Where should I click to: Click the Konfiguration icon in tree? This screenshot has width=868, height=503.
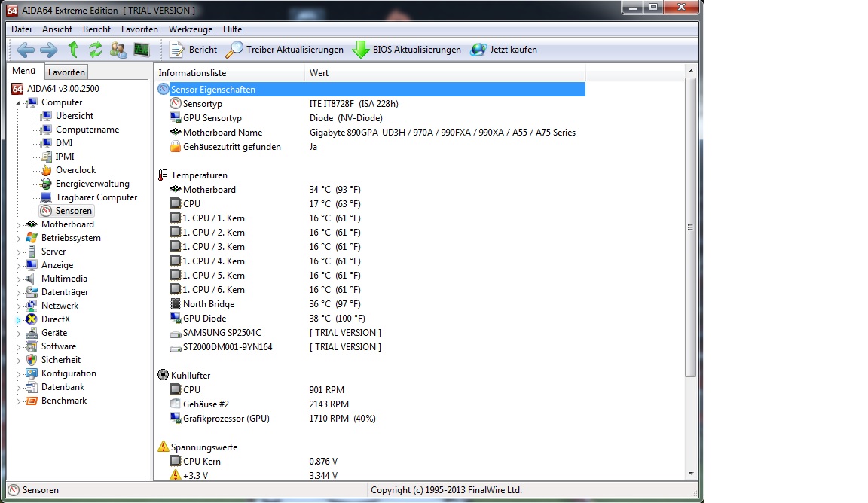click(x=32, y=373)
